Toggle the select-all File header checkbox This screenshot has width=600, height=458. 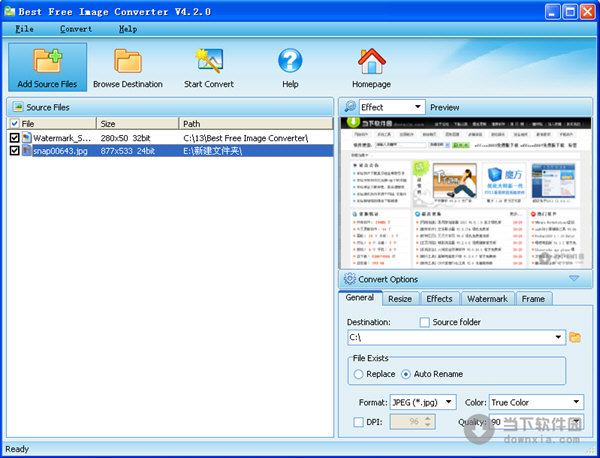coord(15,123)
